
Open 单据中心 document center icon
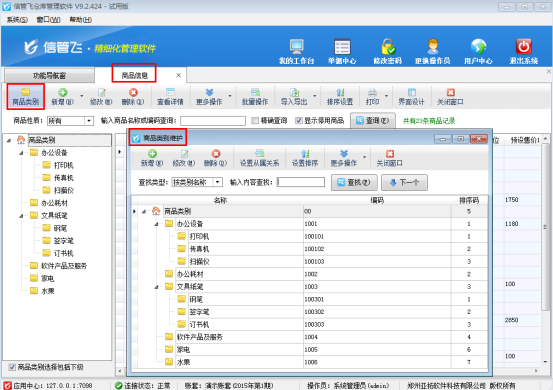click(x=342, y=47)
